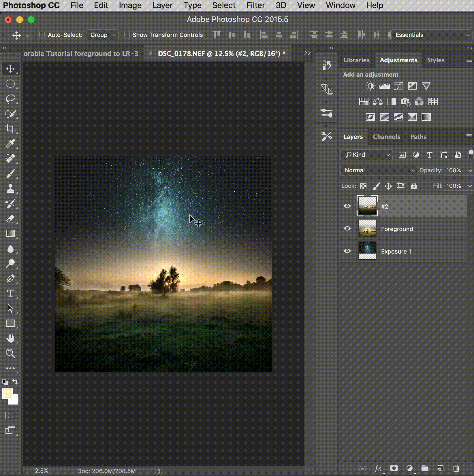
Task: Enable the Auto-Select checkbox
Action: (42, 35)
